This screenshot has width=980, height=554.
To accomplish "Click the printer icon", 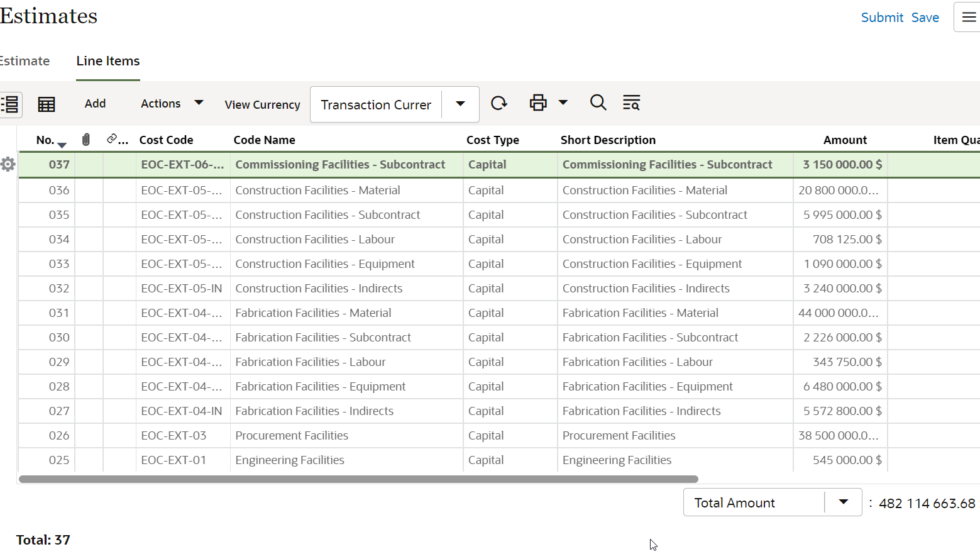I will point(538,103).
